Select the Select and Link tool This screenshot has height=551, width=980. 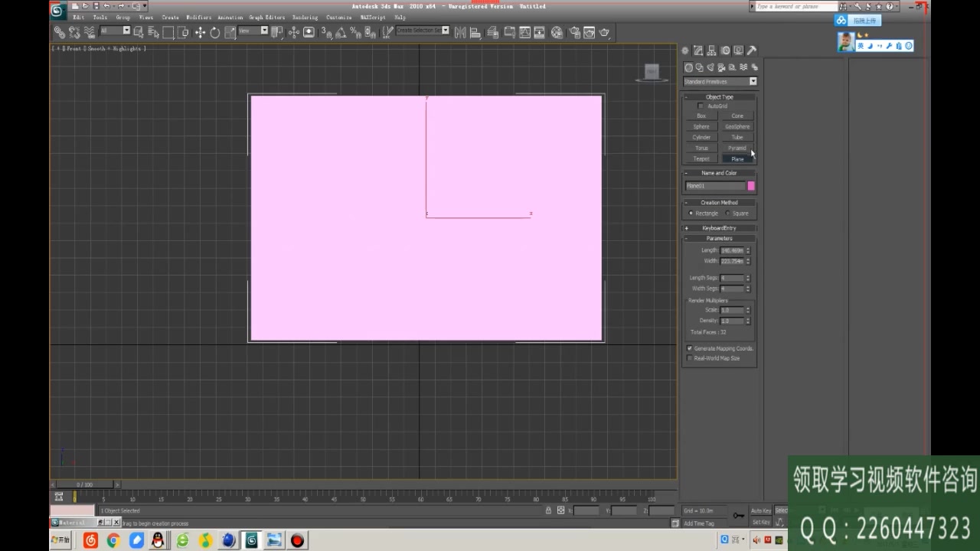coord(59,32)
